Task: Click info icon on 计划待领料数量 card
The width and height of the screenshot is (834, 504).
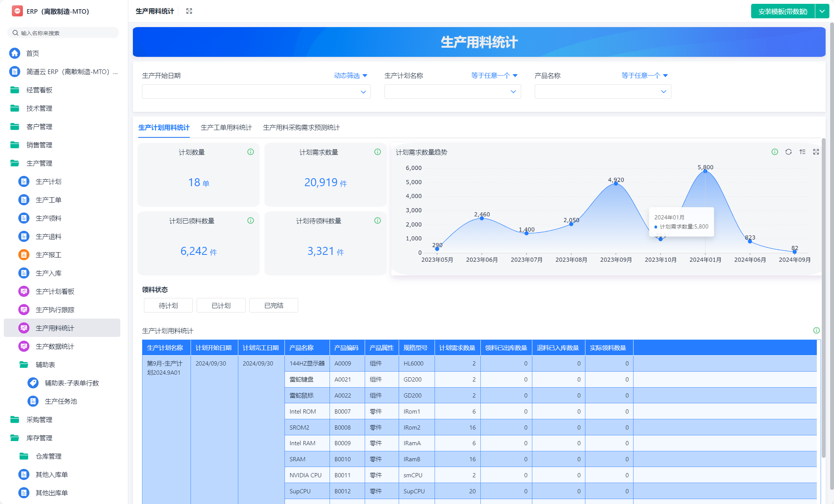Action: (x=377, y=221)
